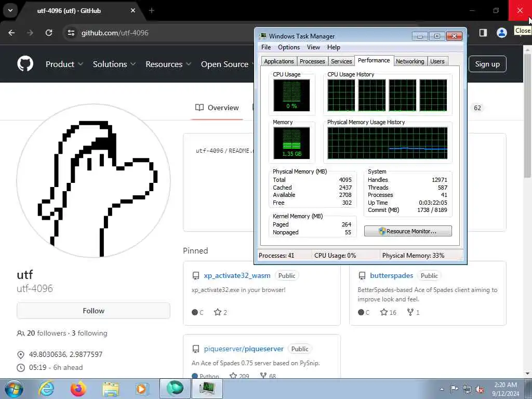Expand the Product navigation menu
Screen dimensions: 532x399
[64, 64]
